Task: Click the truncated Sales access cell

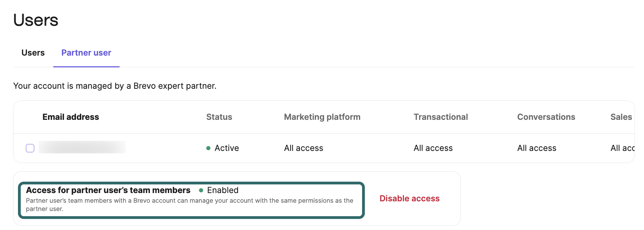Action: pyautogui.click(x=622, y=148)
